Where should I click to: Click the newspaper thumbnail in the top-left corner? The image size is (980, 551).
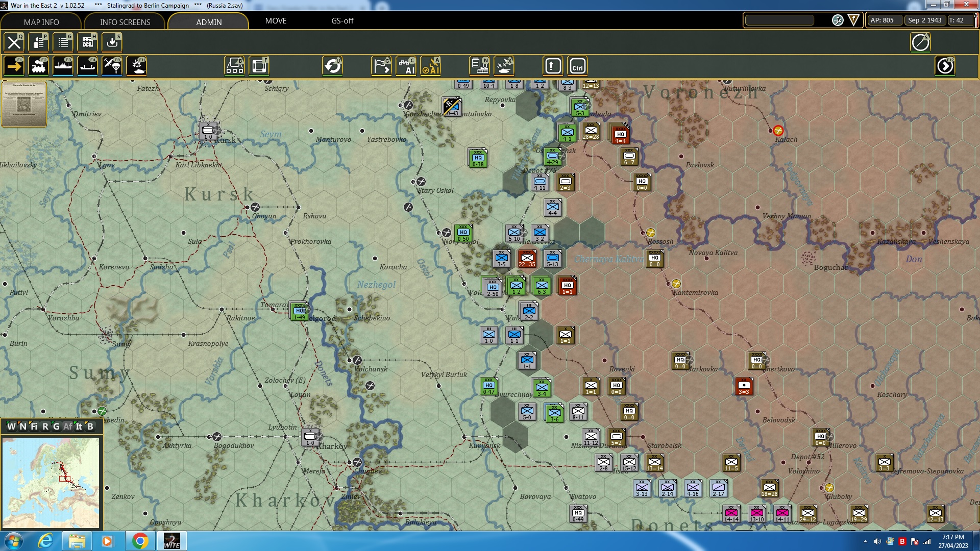(x=24, y=105)
